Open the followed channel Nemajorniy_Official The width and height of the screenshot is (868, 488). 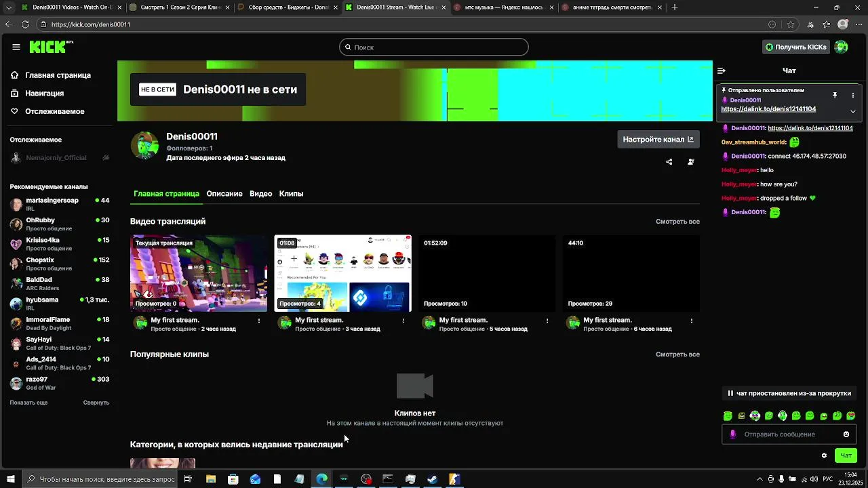click(x=59, y=158)
